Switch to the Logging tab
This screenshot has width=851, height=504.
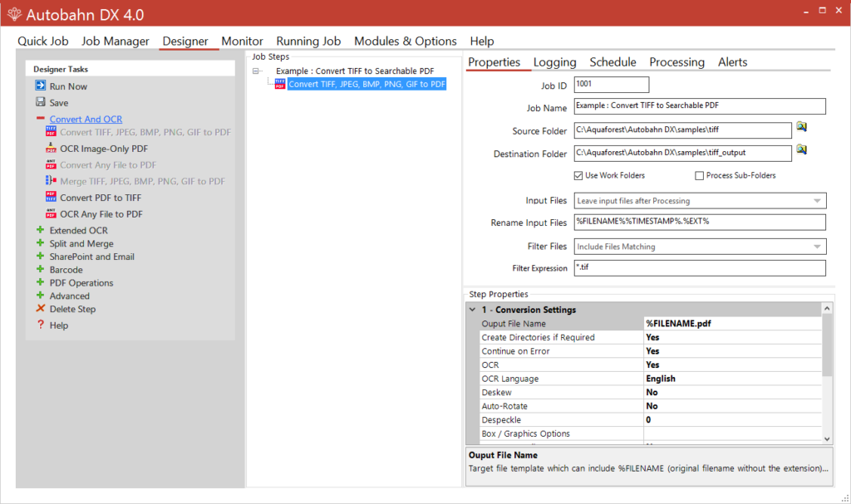tap(555, 61)
